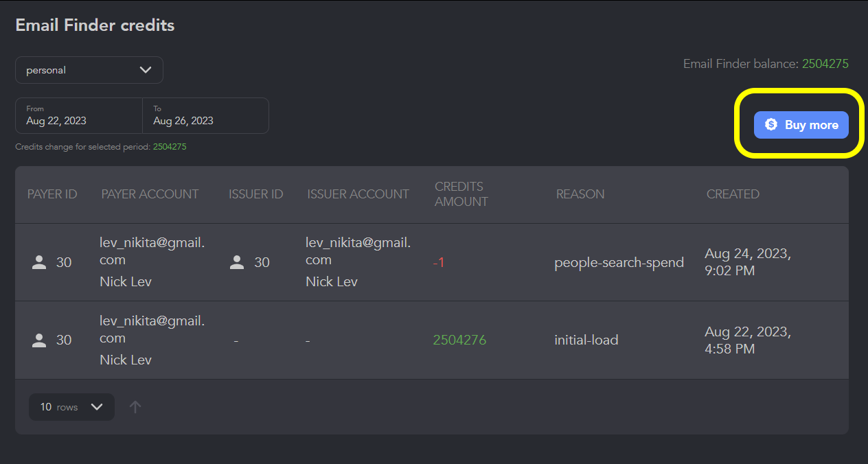Click the green Email Finder balance value 2504275
868x464 pixels.
pyautogui.click(x=825, y=64)
